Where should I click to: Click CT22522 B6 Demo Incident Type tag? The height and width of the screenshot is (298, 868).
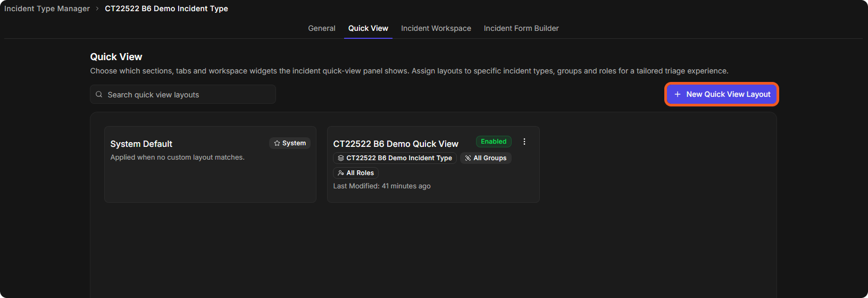[x=395, y=158]
